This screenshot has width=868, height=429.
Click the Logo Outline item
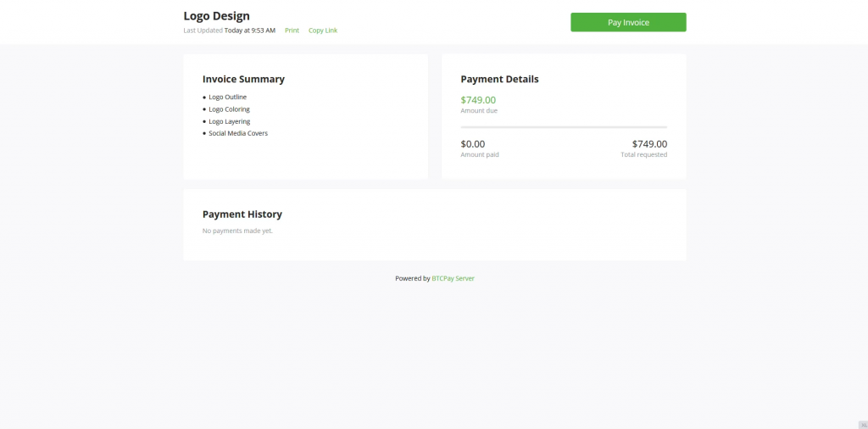227,97
